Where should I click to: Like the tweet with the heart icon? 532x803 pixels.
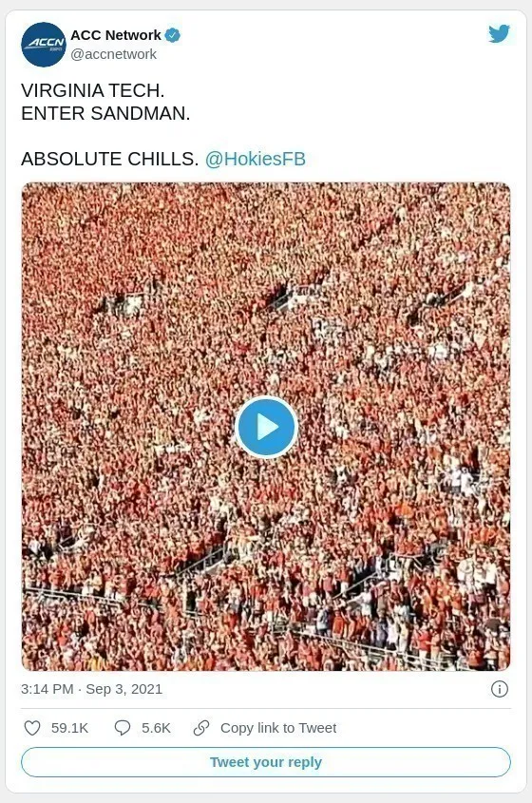pyautogui.click(x=32, y=728)
